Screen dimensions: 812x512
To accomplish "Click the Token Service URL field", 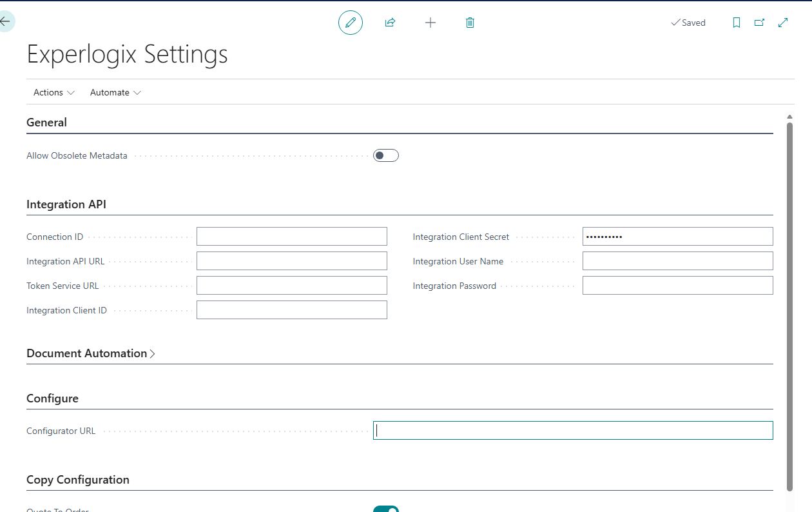I will click(x=292, y=286).
